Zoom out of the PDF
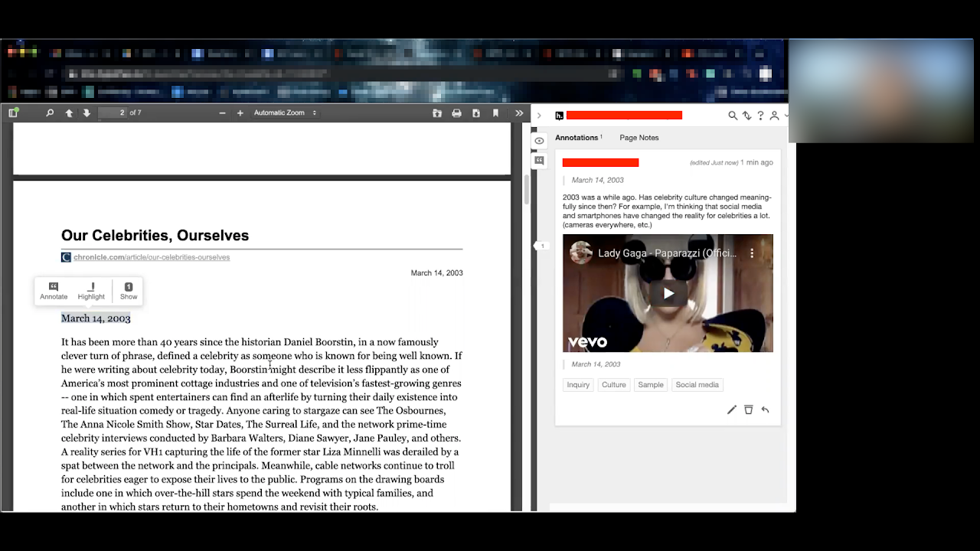Image resolution: width=980 pixels, height=551 pixels. pyautogui.click(x=222, y=112)
